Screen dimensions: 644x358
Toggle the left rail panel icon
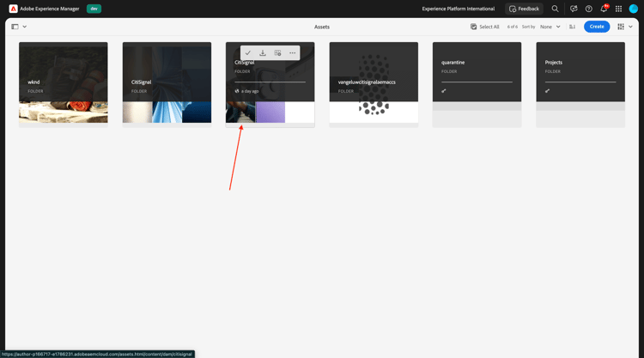pos(15,27)
